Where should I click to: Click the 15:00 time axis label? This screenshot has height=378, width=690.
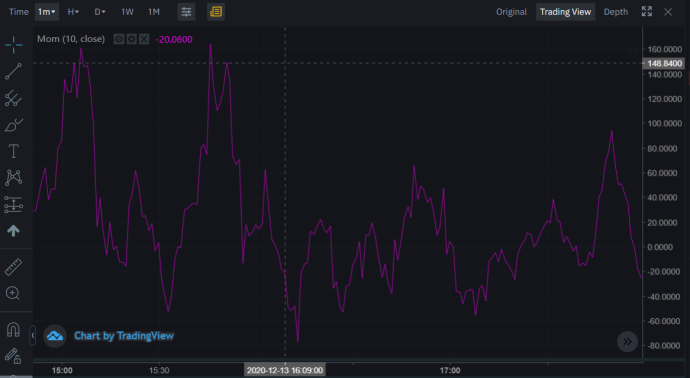pos(62,371)
